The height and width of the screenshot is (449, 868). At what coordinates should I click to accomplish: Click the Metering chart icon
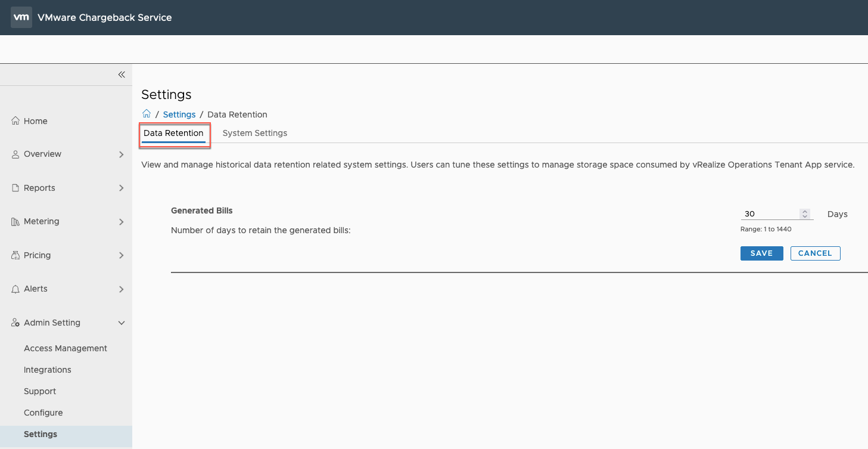pos(15,222)
